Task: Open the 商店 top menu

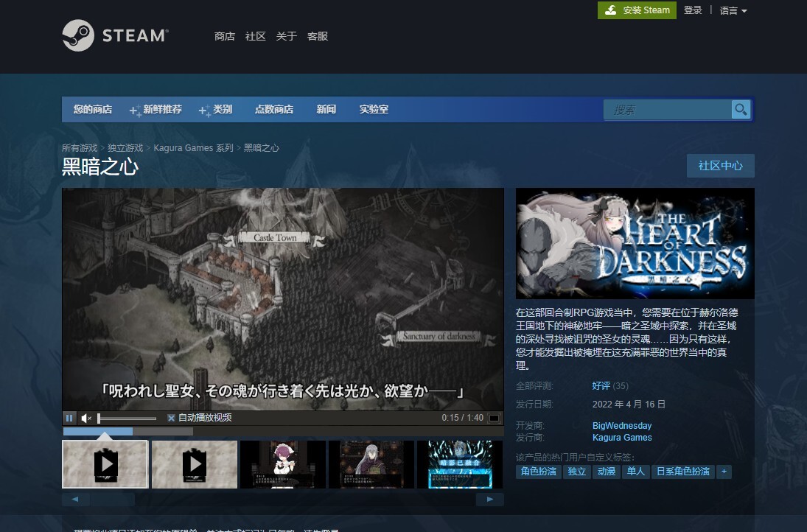Action: coord(224,36)
